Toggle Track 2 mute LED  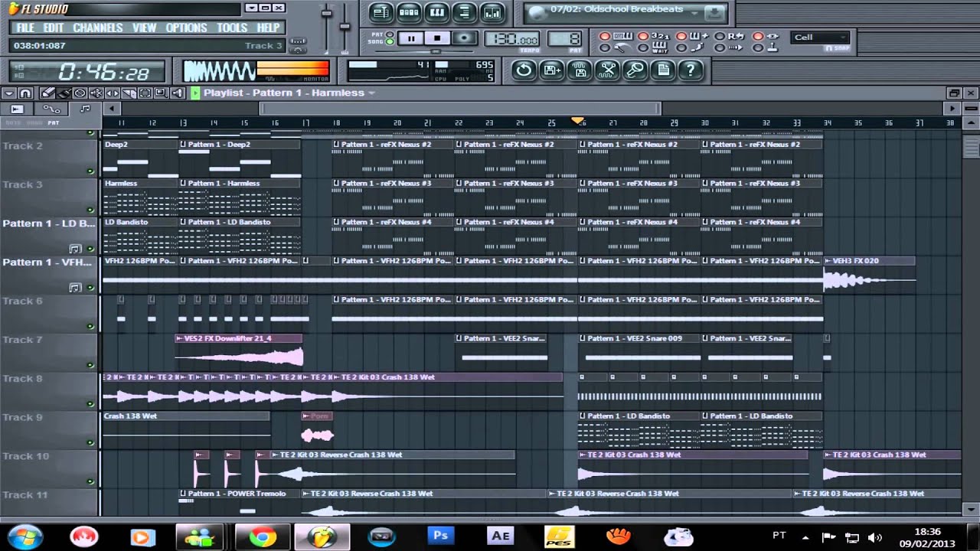point(90,171)
